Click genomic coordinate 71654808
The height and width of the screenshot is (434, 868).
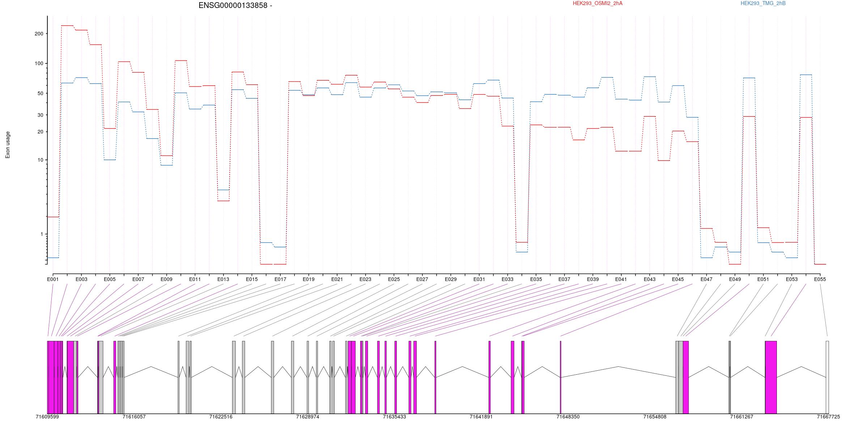[655, 417]
